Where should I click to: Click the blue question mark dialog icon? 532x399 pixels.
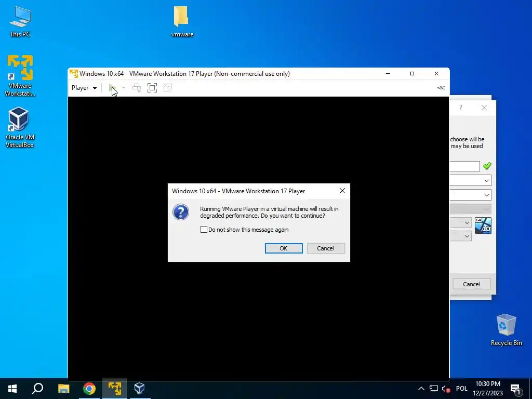click(181, 212)
